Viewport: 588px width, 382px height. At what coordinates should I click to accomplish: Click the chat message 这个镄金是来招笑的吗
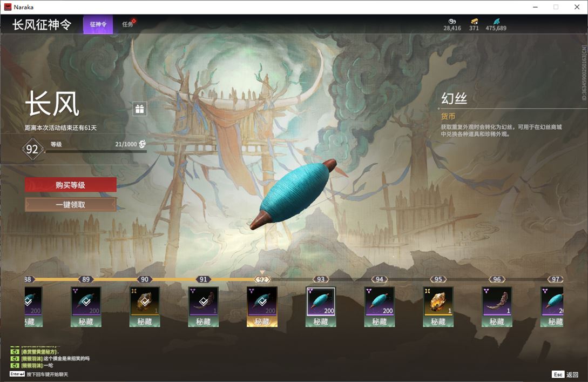click(66, 358)
